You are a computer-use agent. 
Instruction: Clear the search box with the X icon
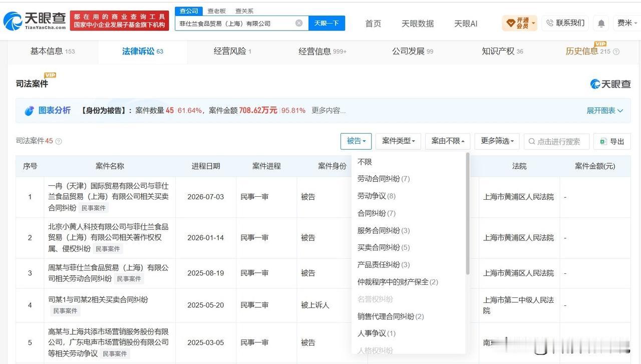coord(299,23)
